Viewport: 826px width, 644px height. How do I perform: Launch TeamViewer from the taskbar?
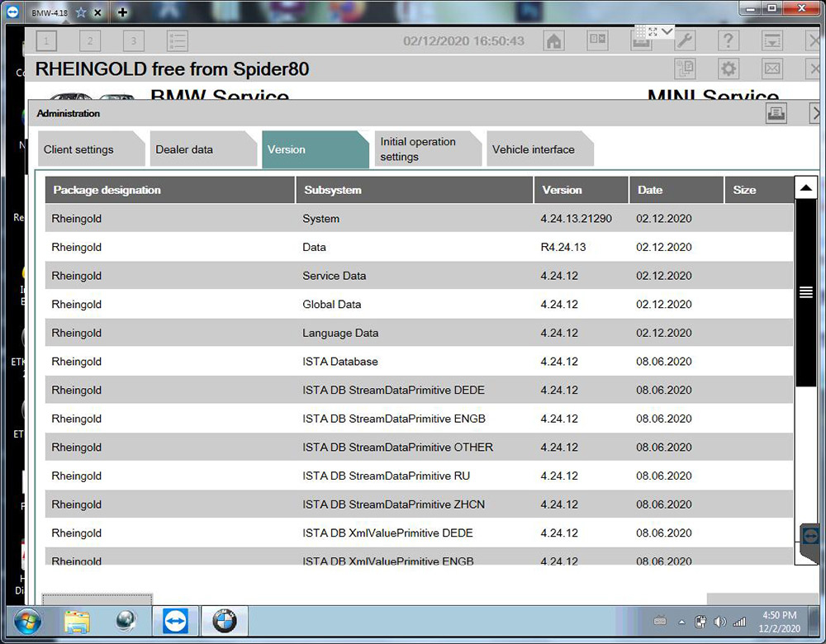[174, 621]
